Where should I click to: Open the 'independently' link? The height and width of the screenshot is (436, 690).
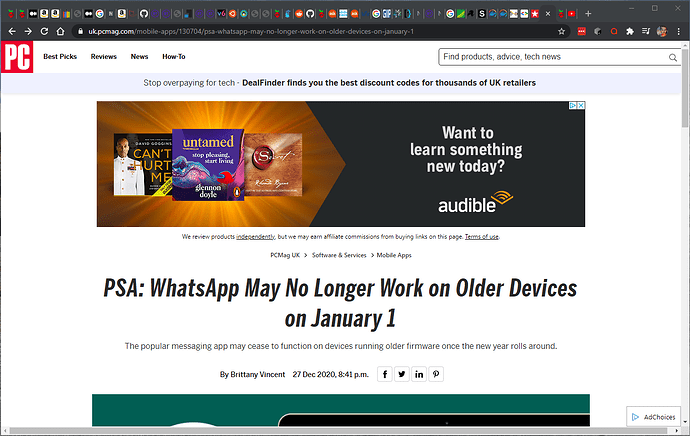(x=255, y=237)
